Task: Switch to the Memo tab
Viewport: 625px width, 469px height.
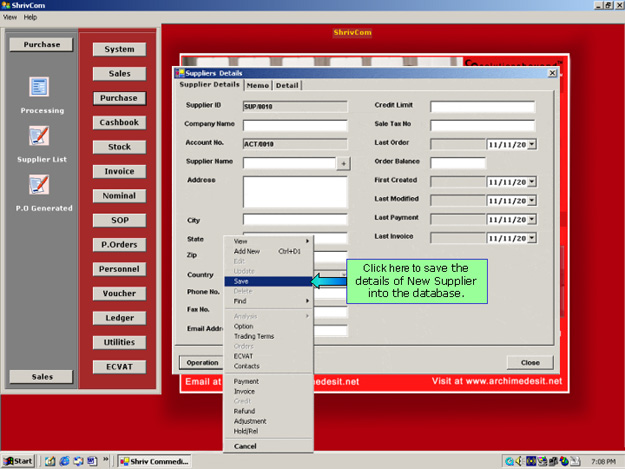Action: [x=258, y=85]
